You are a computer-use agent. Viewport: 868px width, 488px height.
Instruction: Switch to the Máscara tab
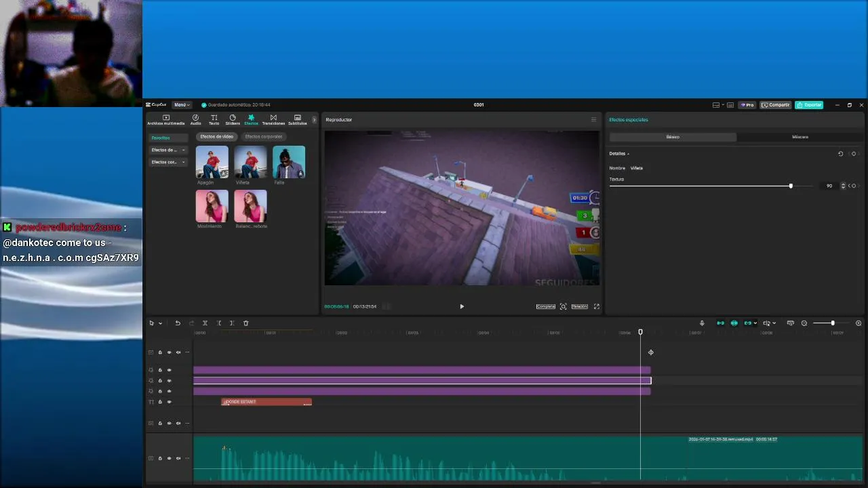tap(800, 137)
